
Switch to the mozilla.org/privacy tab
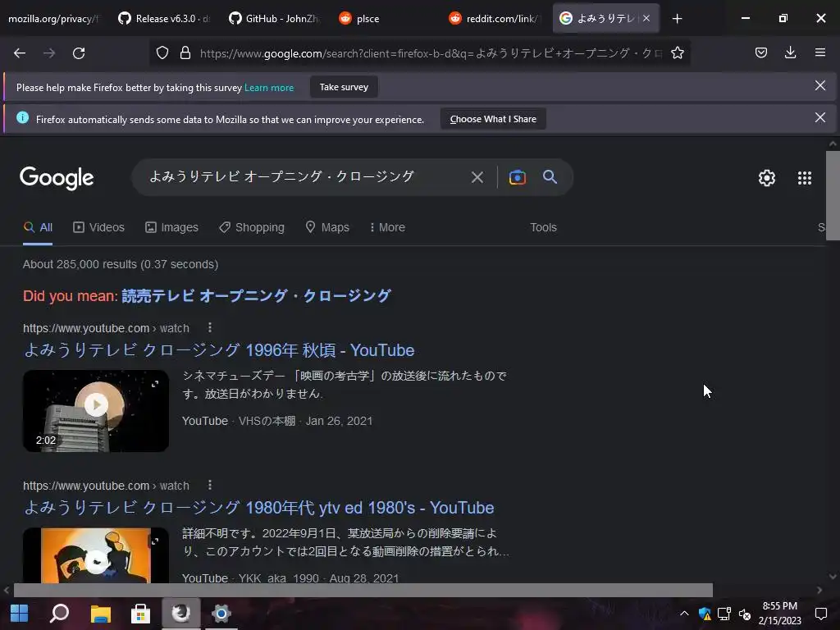click(53, 19)
